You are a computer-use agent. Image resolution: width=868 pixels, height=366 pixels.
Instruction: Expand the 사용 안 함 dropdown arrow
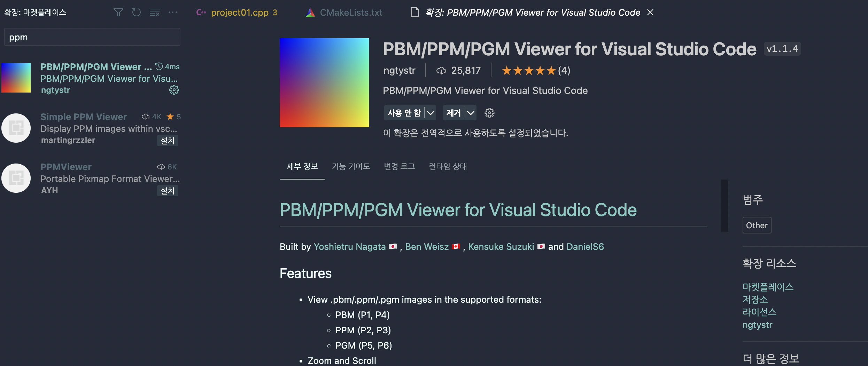pyautogui.click(x=431, y=113)
